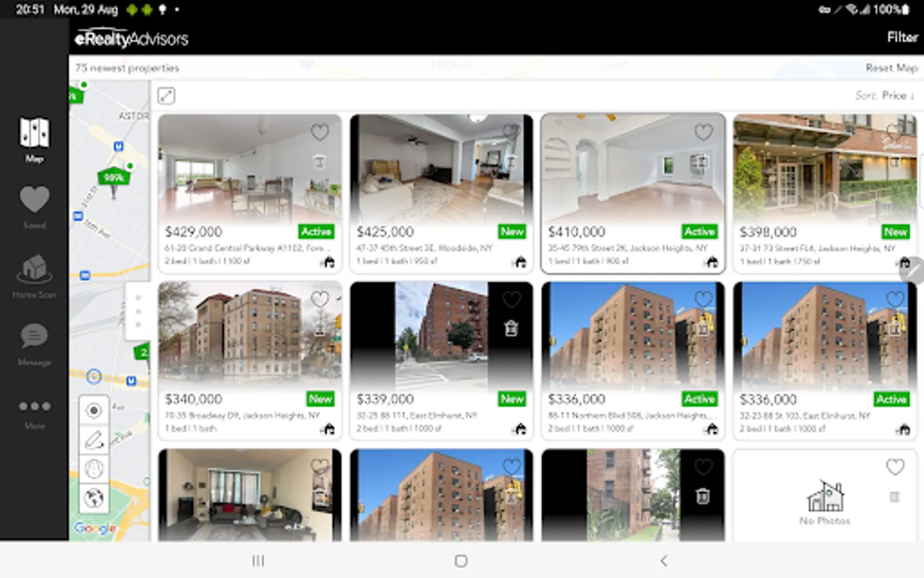Favorite the $340,000 listing heart

pos(320,299)
